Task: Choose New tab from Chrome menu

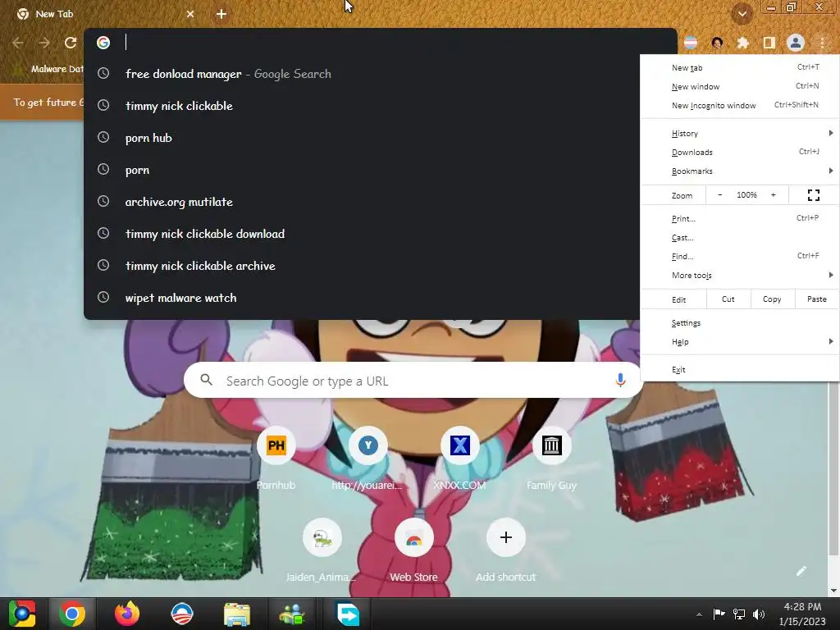Action: click(740, 67)
